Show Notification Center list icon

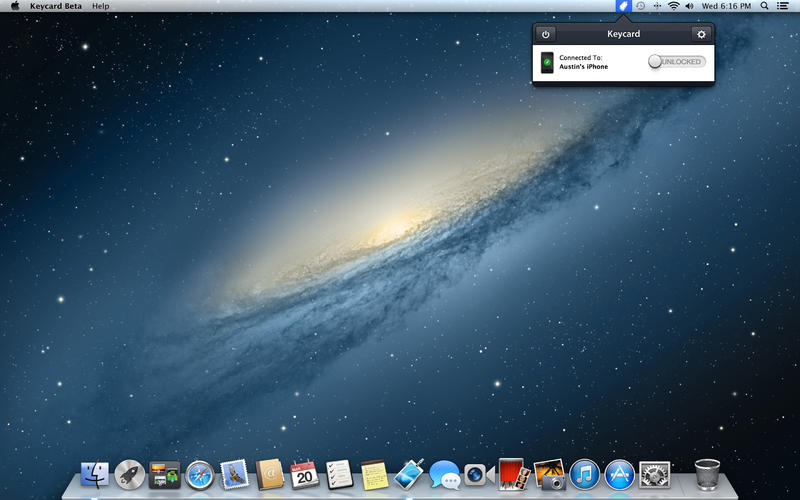pyautogui.click(x=782, y=6)
